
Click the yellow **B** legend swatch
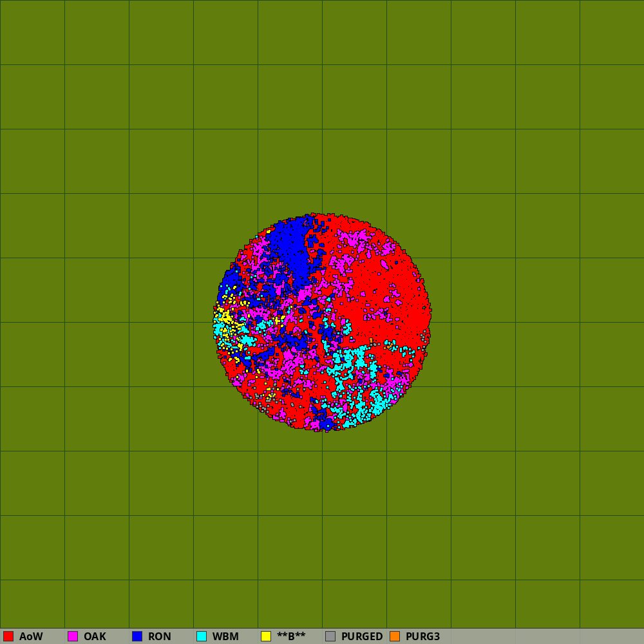pyautogui.click(x=266, y=636)
